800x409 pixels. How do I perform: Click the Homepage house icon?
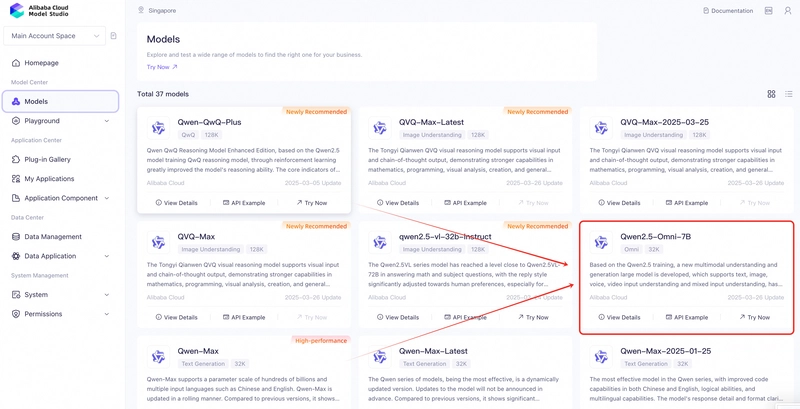tap(15, 63)
